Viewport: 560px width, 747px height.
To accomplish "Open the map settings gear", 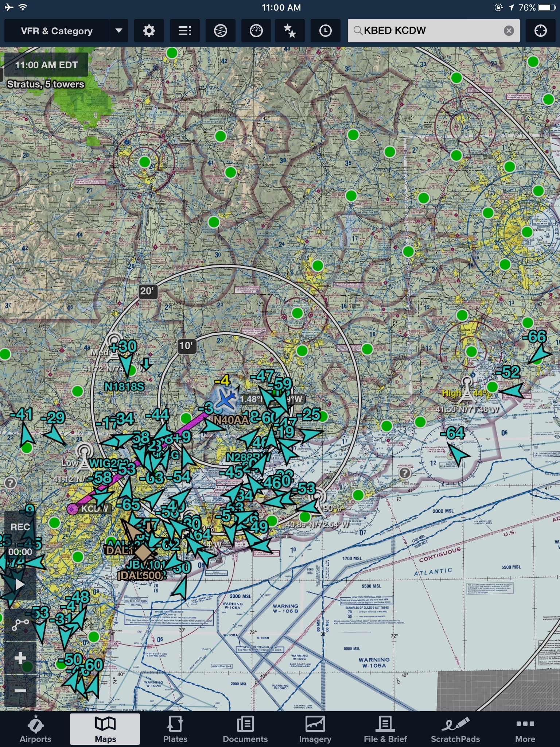I will pos(149,31).
